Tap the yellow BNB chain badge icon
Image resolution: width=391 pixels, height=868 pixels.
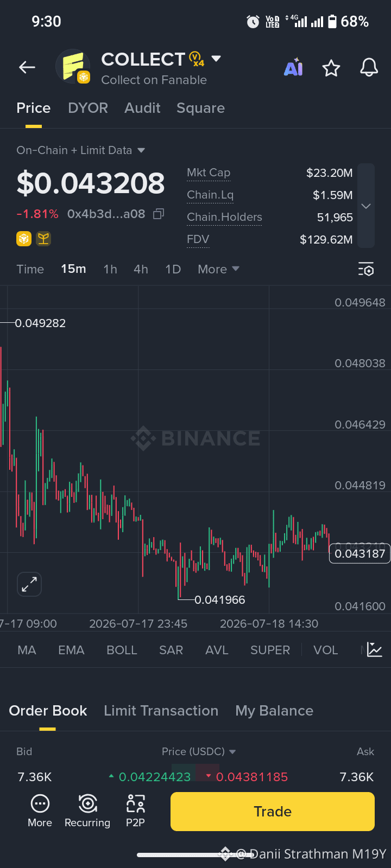[24, 239]
